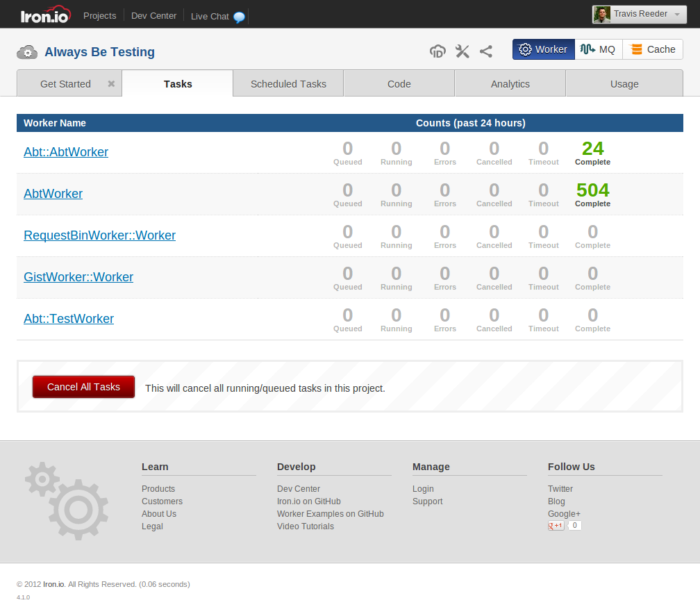Close the Get Started tab with the x
The width and height of the screenshot is (700, 614).
(x=111, y=83)
